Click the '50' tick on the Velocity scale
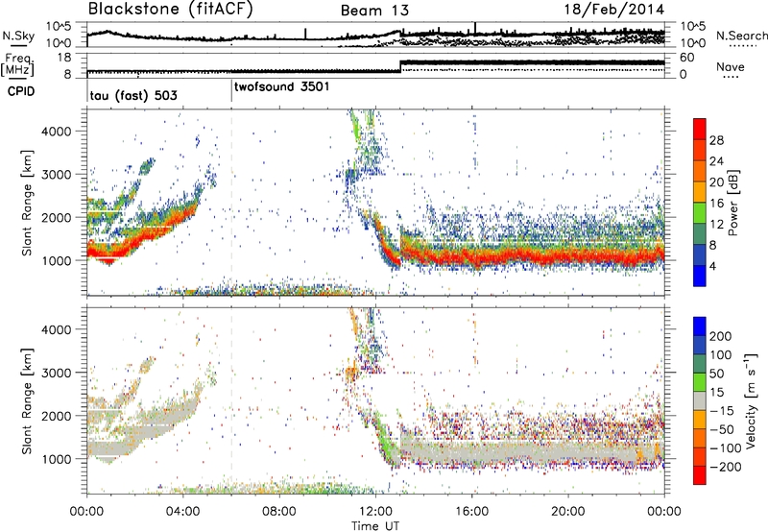Image resolution: width=768 pixels, height=532 pixels. 717,374
